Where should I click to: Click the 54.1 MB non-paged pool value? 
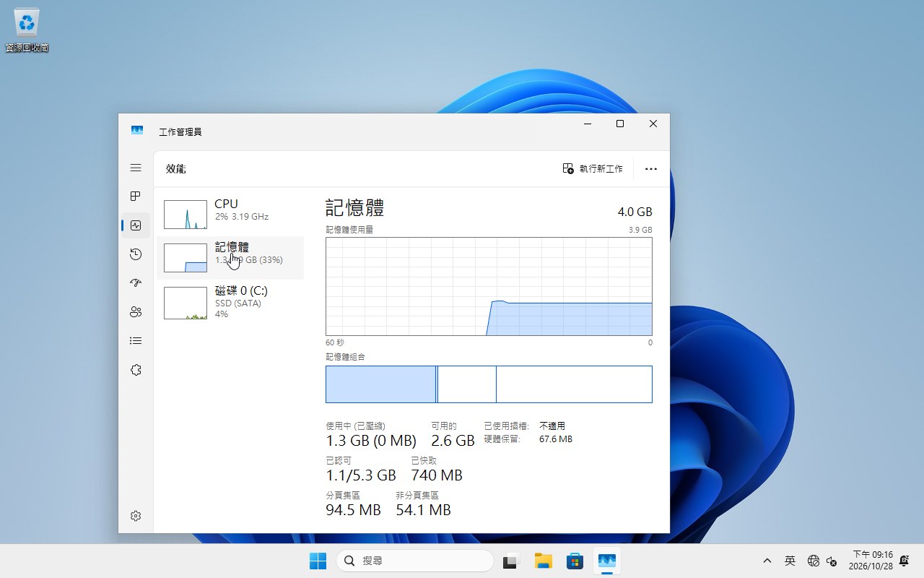[x=423, y=510]
